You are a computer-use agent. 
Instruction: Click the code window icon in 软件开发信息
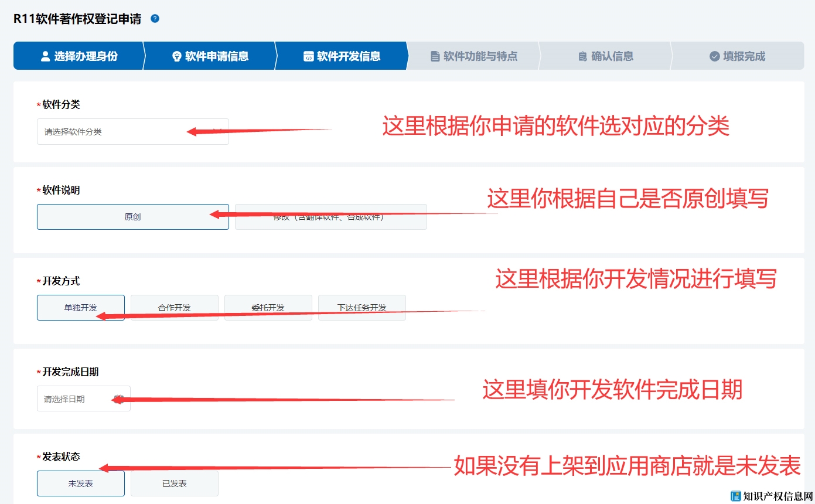(308, 56)
